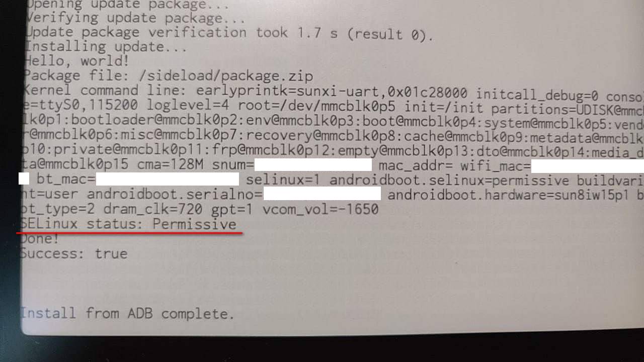Click the 'Verifying update package...' line
Image resolution: width=644 pixels, height=362 pixels.
(x=136, y=19)
